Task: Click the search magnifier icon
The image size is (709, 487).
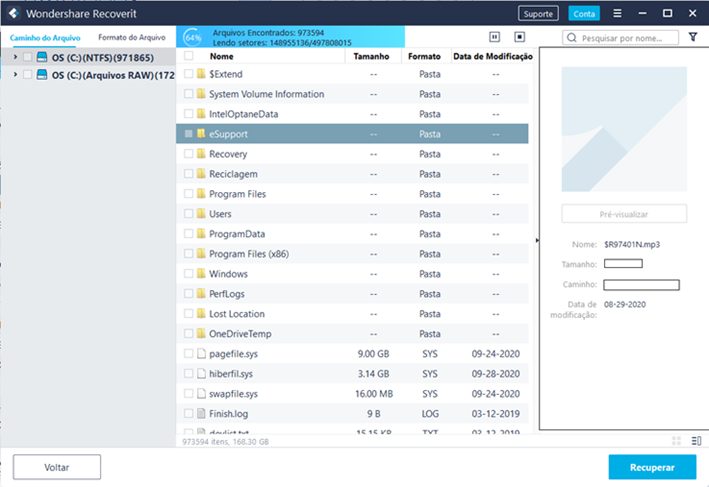Action: [x=572, y=38]
